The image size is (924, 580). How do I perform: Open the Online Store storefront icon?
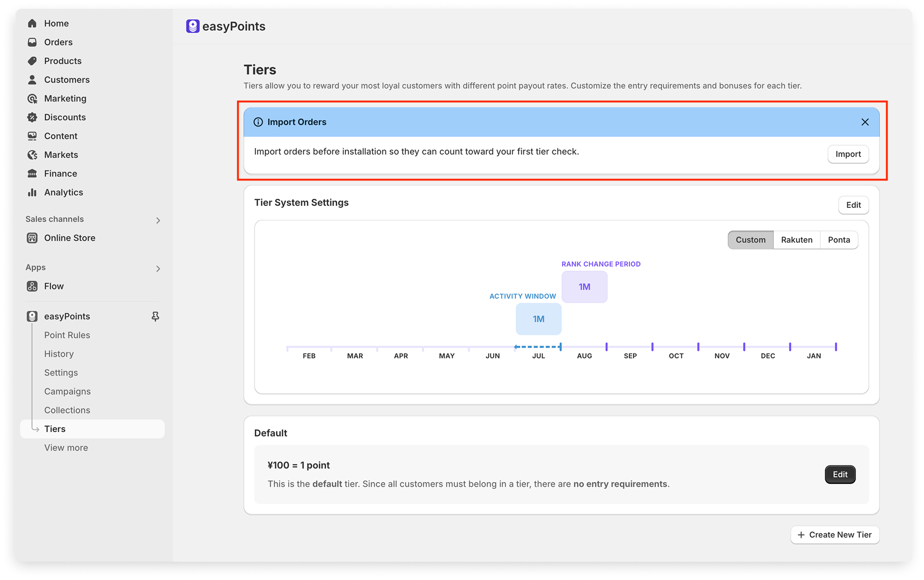tap(32, 238)
